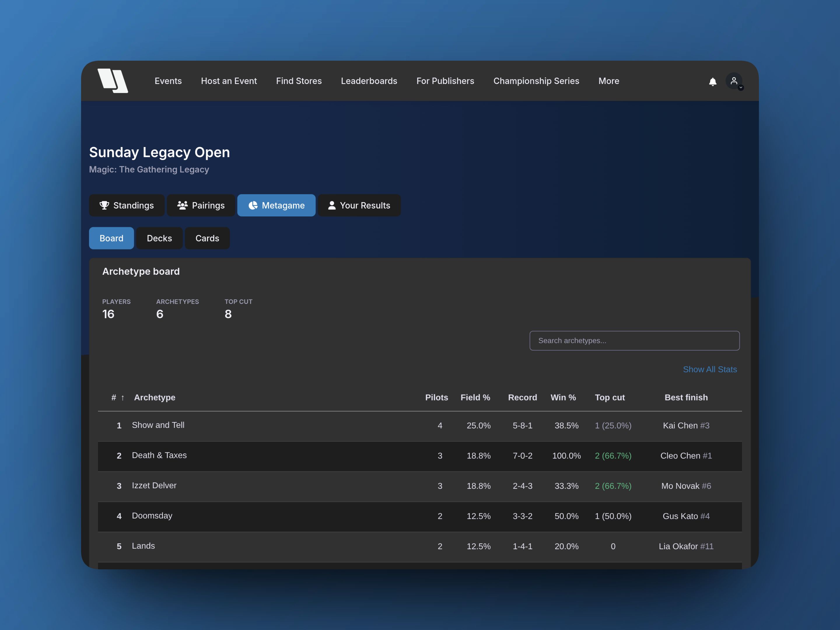
Task: Open For Publishers page
Action: 445,81
